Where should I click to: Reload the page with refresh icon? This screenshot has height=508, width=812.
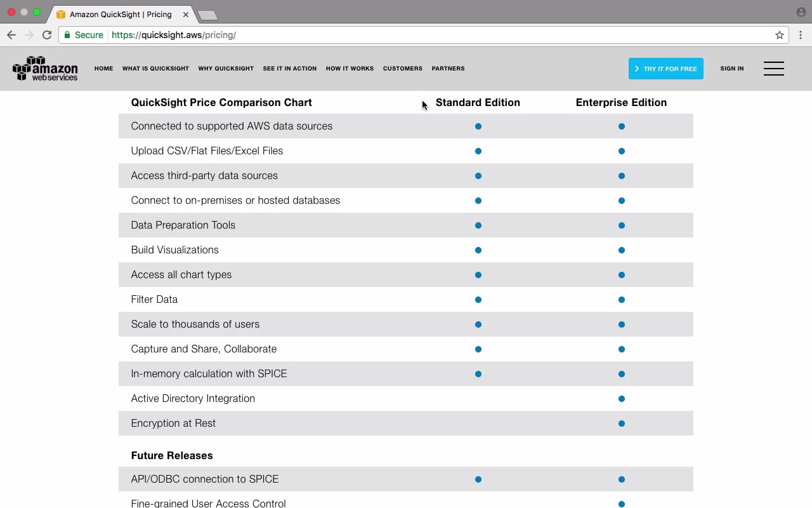click(x=47, y=35)
